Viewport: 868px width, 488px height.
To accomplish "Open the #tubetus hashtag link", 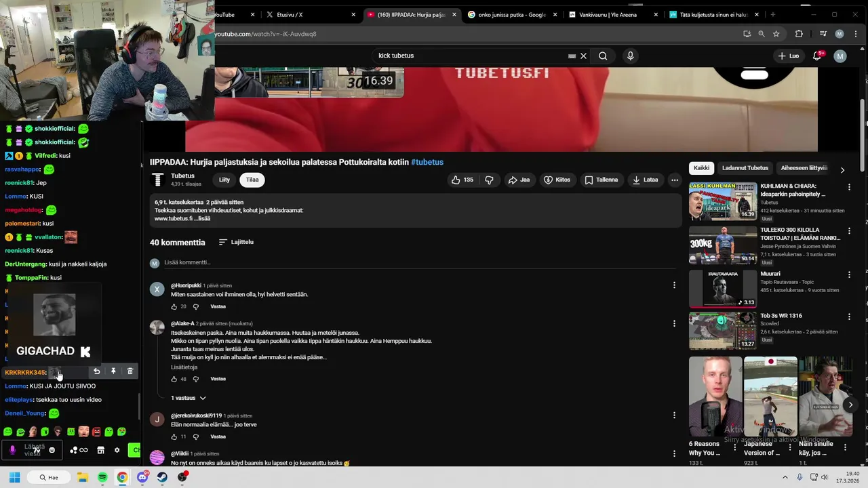I will (427, 162).
